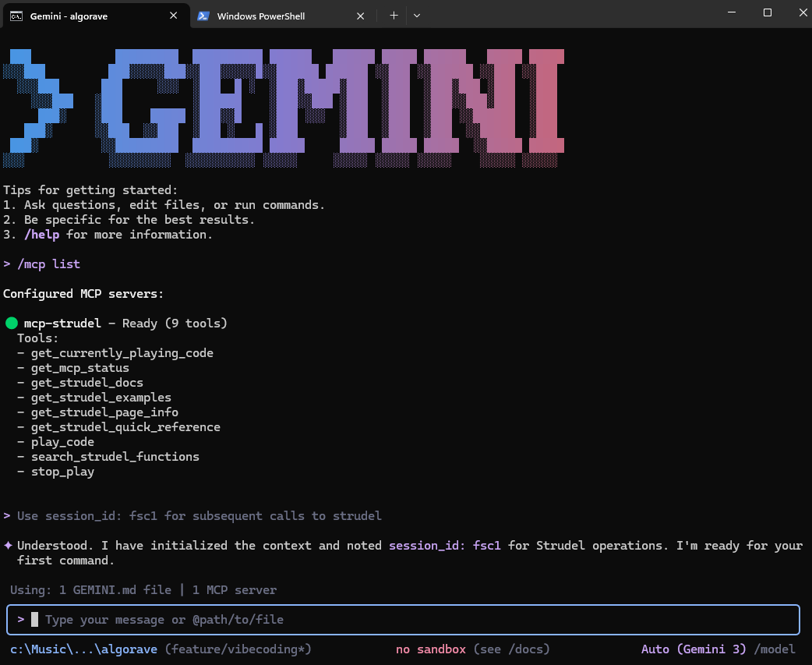
Task: Click the 'Use session_id: fsc1' prompt line
Action: pyautogui.click(x=199, y=516)
